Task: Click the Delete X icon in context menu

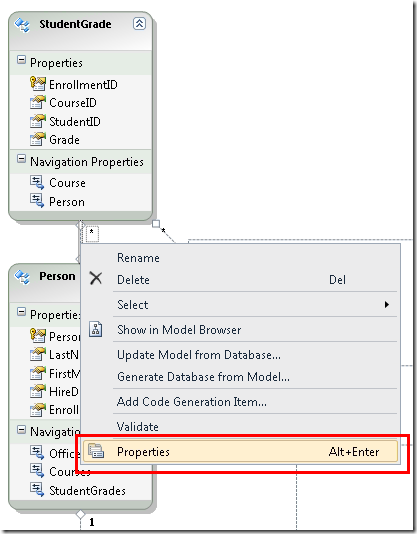Action: tap(96, 278)
